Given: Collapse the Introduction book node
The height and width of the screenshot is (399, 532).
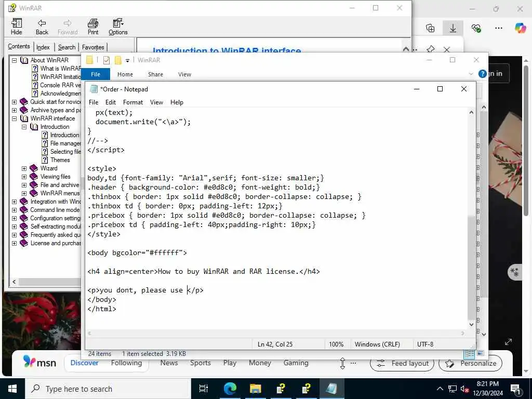Looking at the screenshot, I should point(24,127).
